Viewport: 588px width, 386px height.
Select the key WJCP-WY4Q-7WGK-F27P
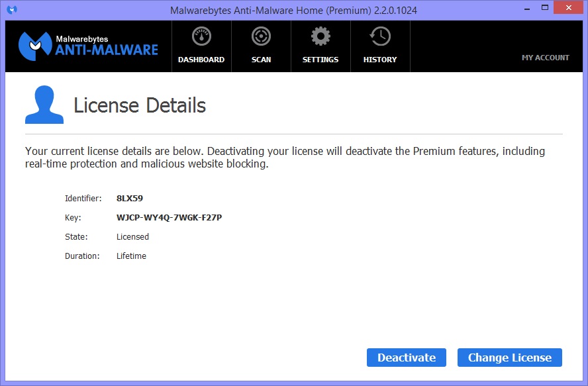click(x=169, y=218)
